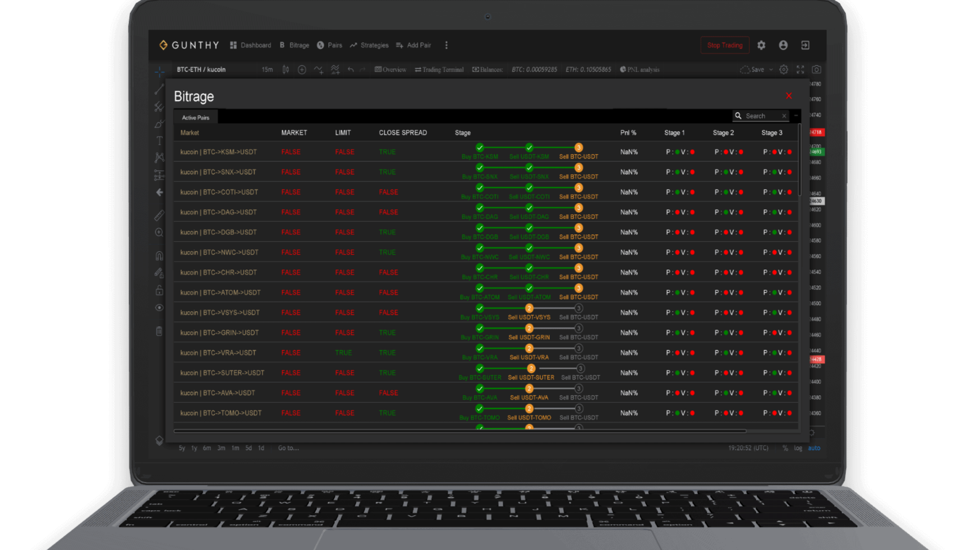Open the chart indicators icon
The width and height of the screenshot is (980, 550).
point(319,70)
